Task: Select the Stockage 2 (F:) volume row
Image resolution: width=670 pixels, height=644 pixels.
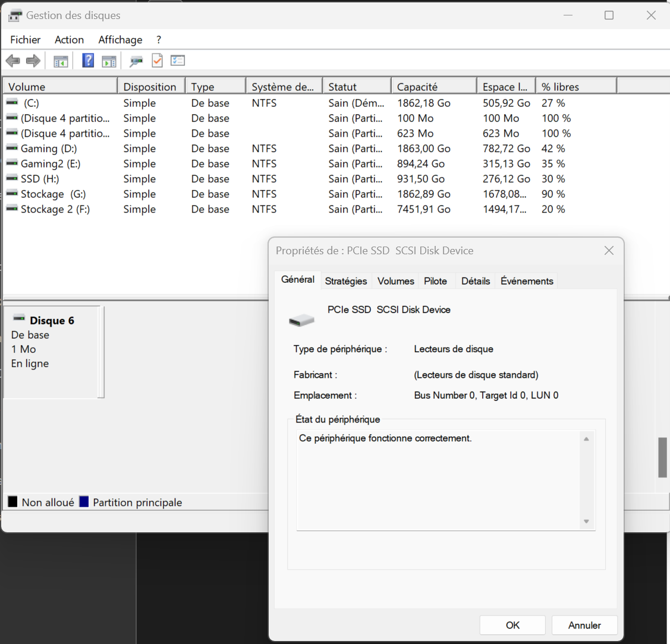Action: 55,209
